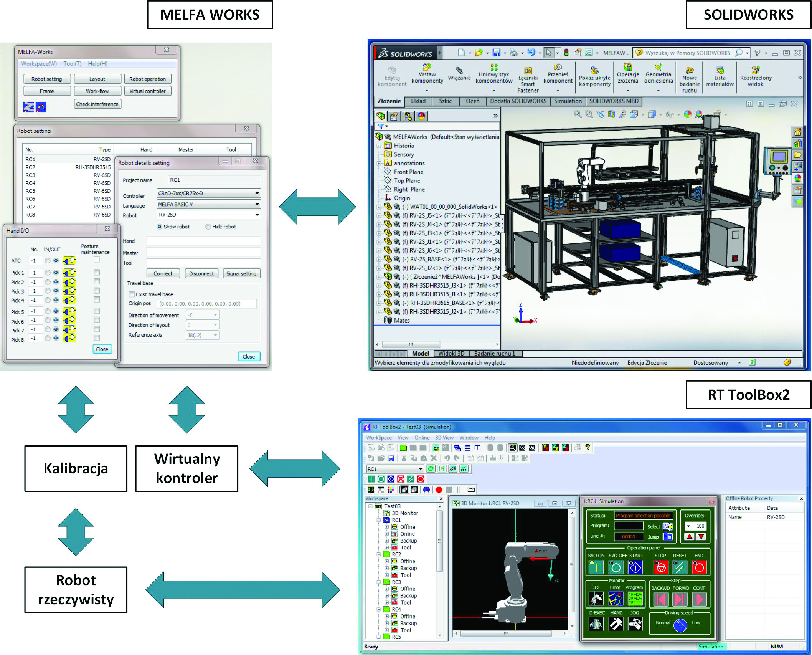Switch to the Szkic tab in SolidWorks
This screenshot has height=655, width=812.
click(x=445, y=101)
